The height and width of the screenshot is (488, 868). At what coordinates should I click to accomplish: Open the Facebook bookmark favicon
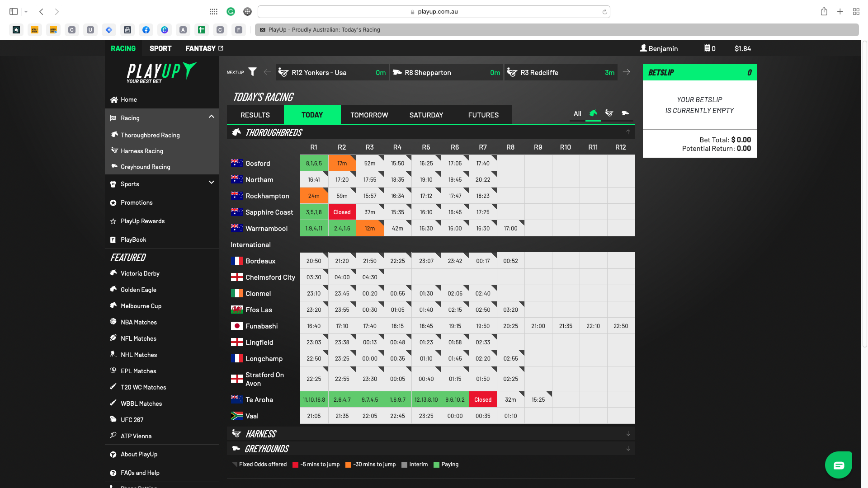click(x=146, y=30)
